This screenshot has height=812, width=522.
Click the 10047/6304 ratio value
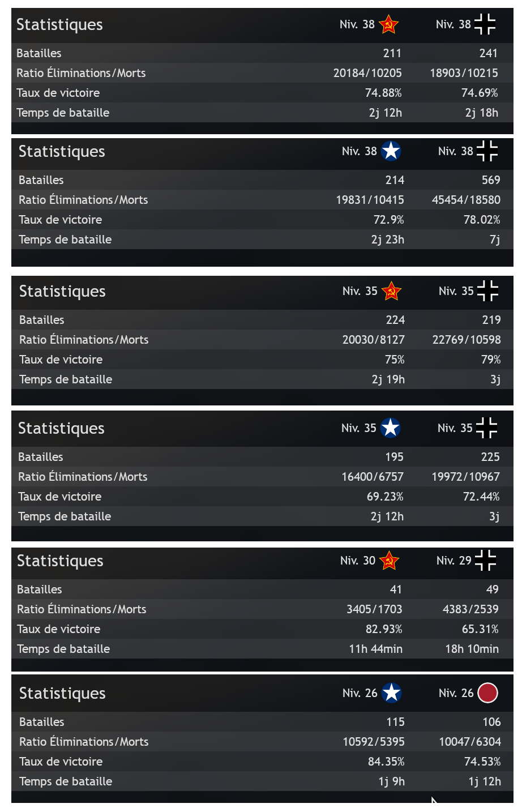click(x=470, y=742)
